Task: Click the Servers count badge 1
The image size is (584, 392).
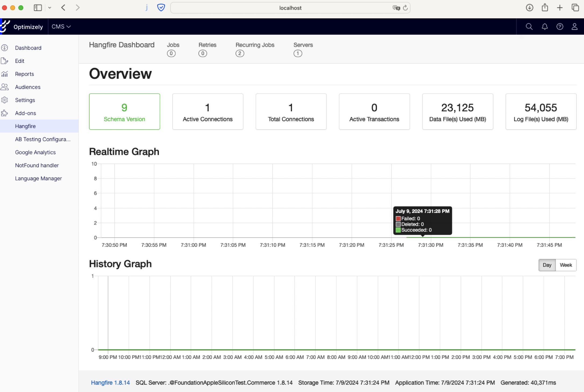Action: (x=298, y=54)
